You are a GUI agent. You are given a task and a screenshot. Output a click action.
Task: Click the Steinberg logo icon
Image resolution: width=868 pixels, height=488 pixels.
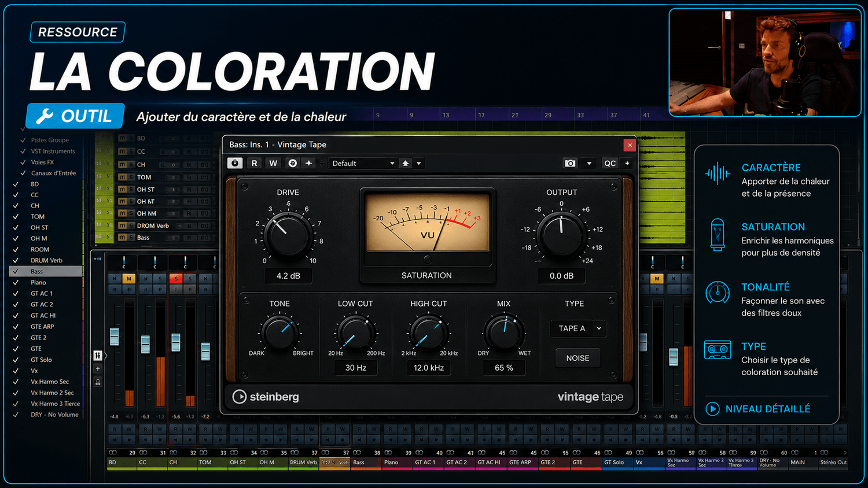click(x=240, y=397)
